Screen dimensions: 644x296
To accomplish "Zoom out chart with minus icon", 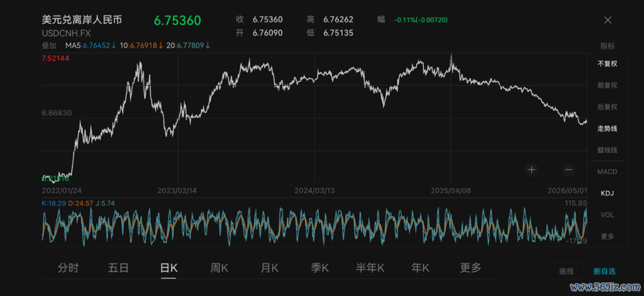I will click(568, 170).
